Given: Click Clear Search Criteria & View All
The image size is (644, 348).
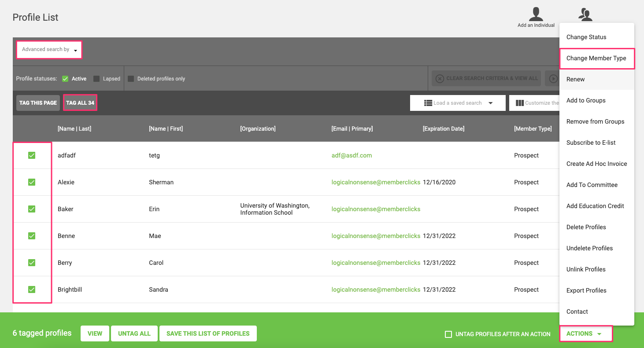Looking at the screenshot, I should tap(487, 79).
